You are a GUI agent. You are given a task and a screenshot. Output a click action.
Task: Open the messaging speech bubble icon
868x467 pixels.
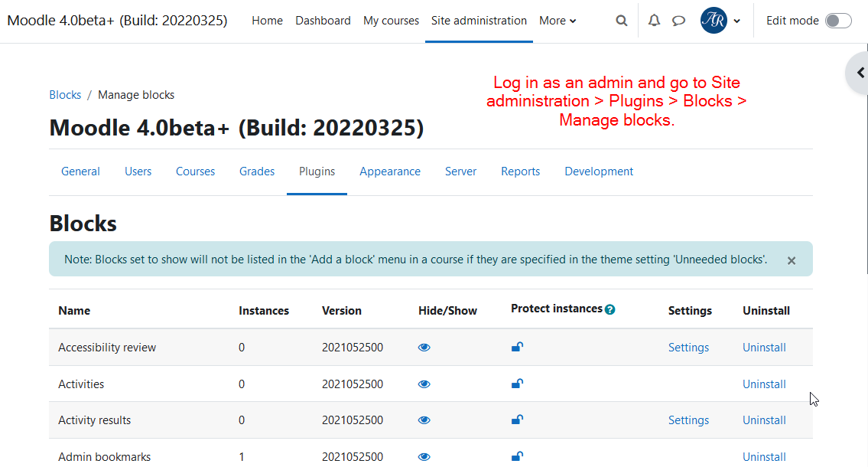(x=678, y=21)
